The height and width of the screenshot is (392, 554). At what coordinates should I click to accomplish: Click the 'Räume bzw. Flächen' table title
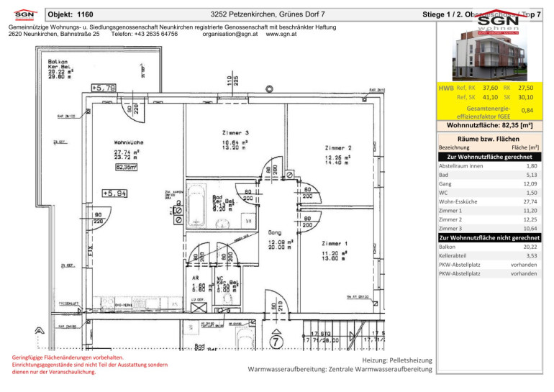(489, 139)
